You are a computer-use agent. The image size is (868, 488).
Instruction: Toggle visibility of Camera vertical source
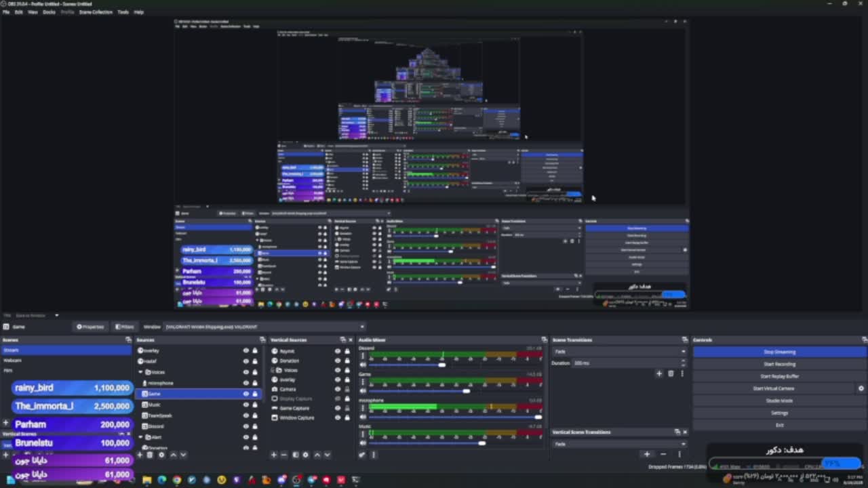(x=338, y=389)
